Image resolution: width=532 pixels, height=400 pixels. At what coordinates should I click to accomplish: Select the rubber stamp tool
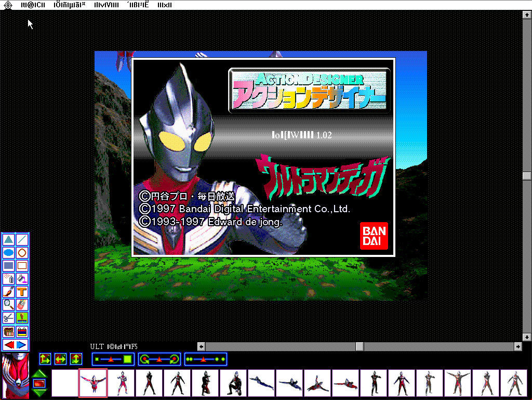click(x=22, y=318)
